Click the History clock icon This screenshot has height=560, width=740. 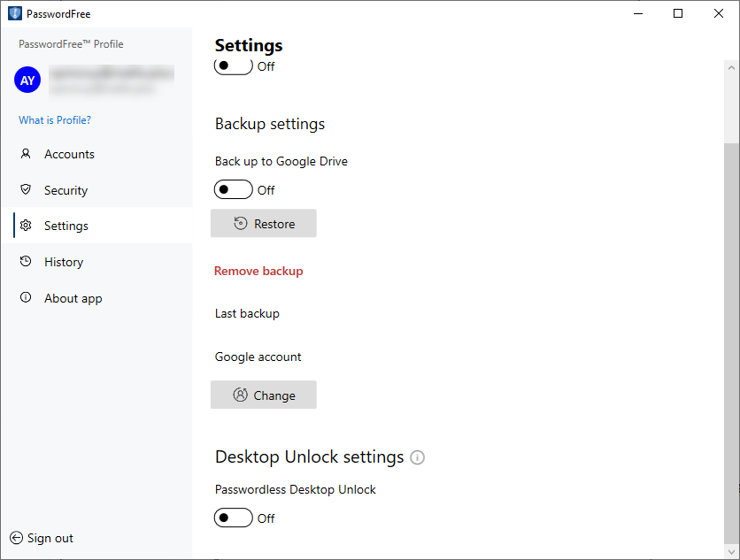tap(26, 262)
